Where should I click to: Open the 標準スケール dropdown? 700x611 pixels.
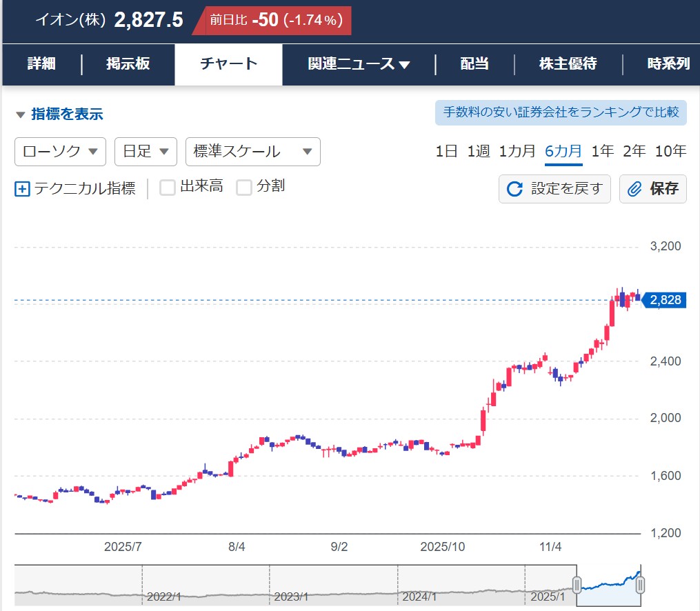pyautogui.click(x=252, y=152)
